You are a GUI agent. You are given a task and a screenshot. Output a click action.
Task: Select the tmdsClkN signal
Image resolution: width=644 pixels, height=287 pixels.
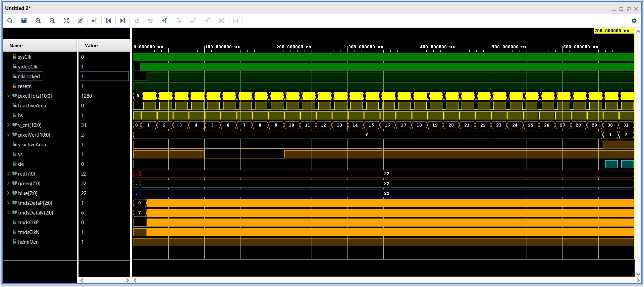point(29,232)
